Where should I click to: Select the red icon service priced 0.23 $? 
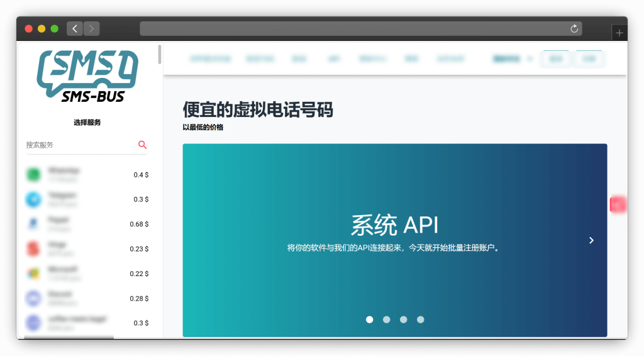tap(33, 248)
